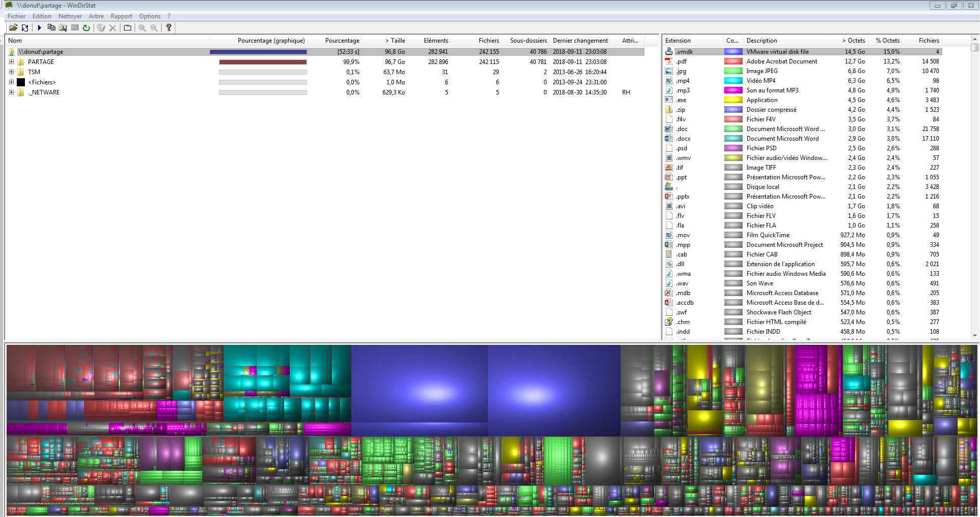
Task: Expand the TSM folder tree node
Action: (11, 72)
